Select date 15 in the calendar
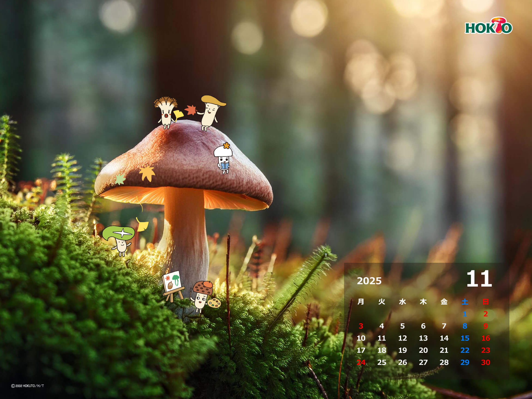The height and width of the screenshot is (399, 532). (x=465, y=338)
